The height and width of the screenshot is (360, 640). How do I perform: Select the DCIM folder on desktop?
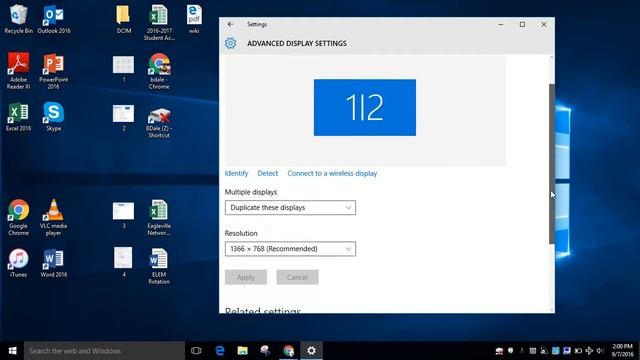tap(123, 19)
